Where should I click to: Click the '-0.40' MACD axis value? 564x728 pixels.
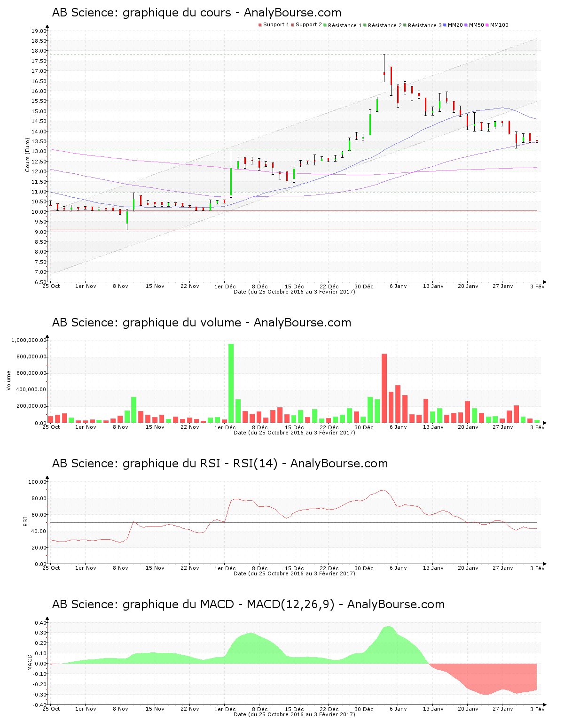39,705
